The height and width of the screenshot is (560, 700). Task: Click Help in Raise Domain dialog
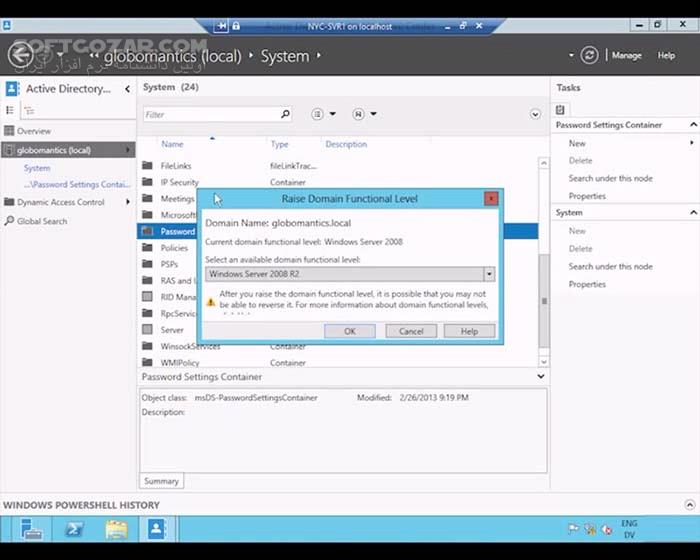coord(469,331)
